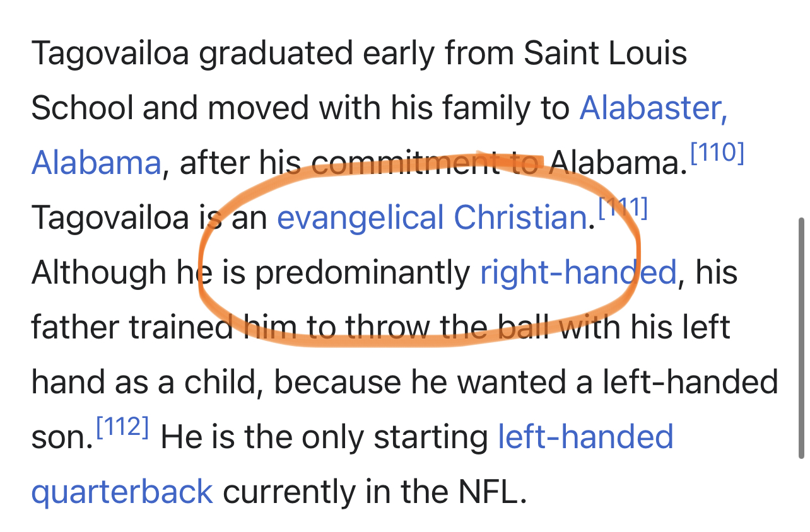Click the word "School" starting the second line

coord(82,108)
